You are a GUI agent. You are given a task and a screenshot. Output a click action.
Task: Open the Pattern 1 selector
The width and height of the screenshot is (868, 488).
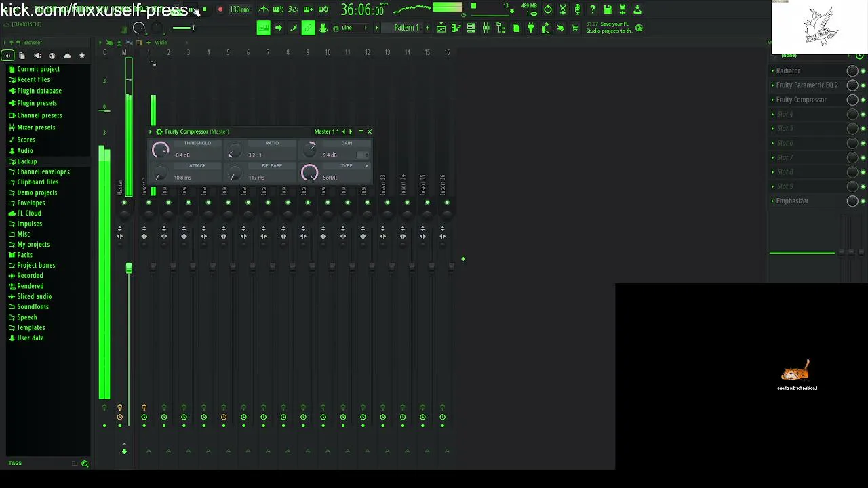click(406, 28)
